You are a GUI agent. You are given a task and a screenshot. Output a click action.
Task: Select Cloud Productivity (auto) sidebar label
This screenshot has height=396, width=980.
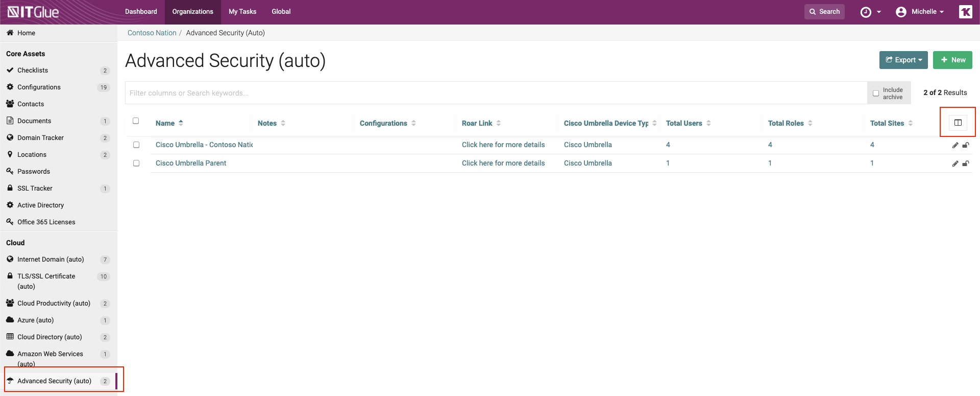(x=54, y=303)
